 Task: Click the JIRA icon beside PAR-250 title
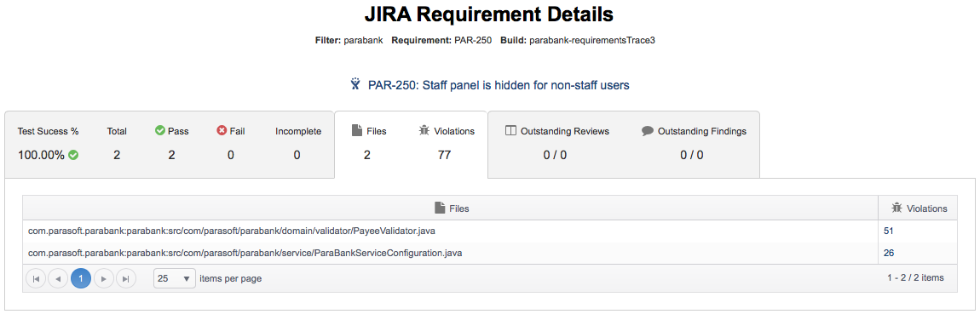(x=355, y=84)
